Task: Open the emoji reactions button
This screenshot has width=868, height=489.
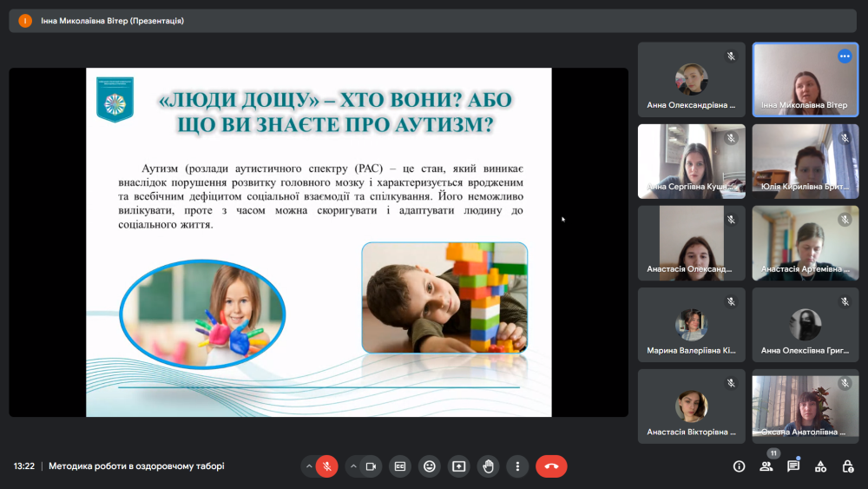Action: click(429, 466)
